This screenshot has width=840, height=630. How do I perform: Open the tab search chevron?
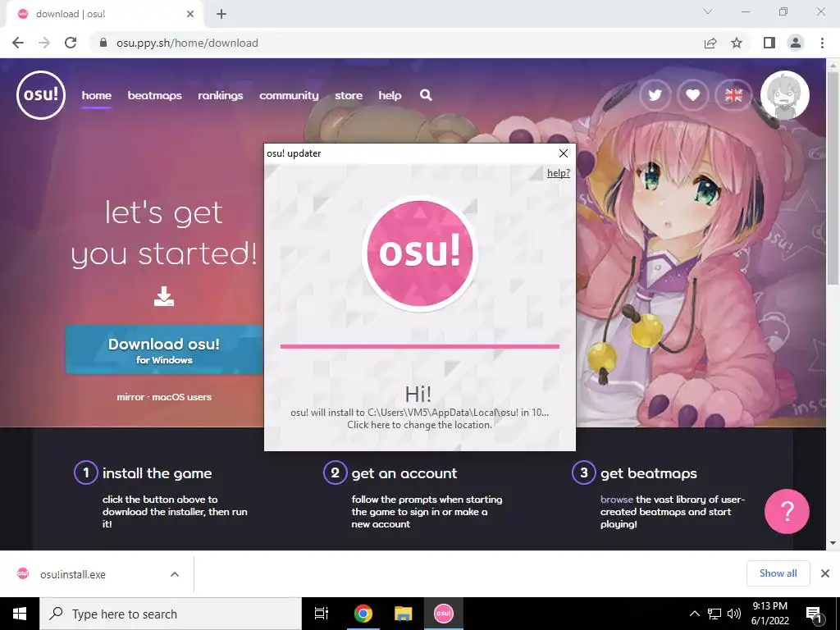(708, 11)
